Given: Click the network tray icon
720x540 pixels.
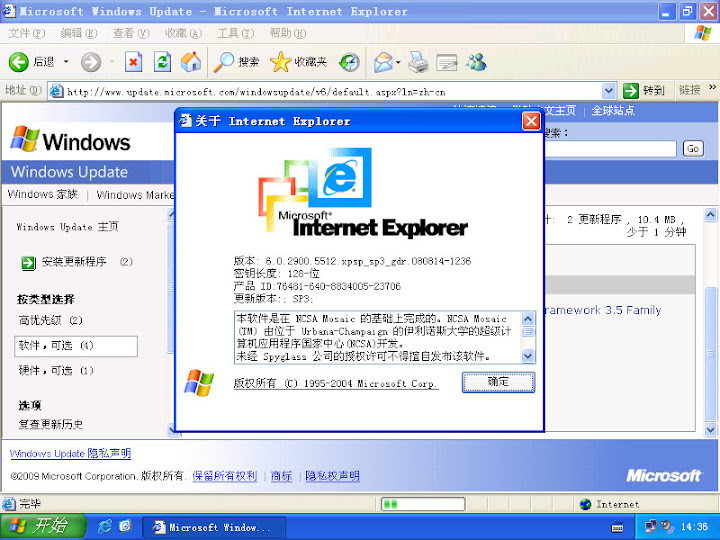Looking at the screenshot, I should tap(650, 526).
